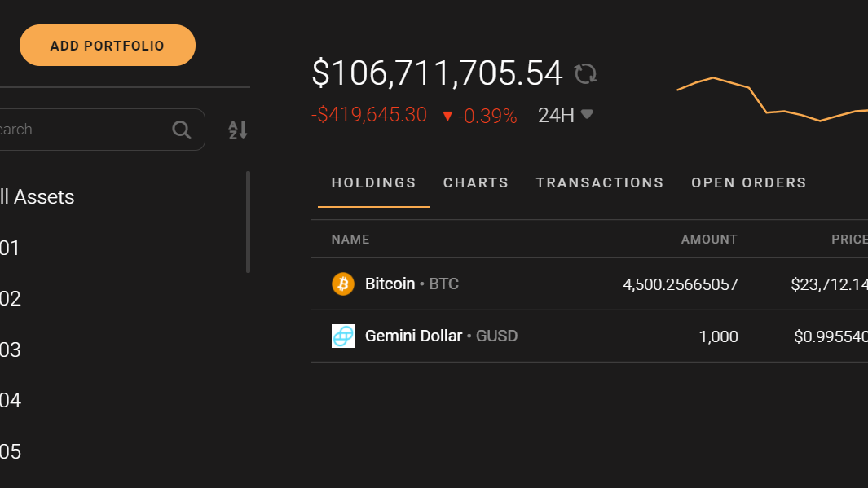This screenshot has width=868, height=488.
Task: Click the search magnifier icon
Action: tap(181, 129)
